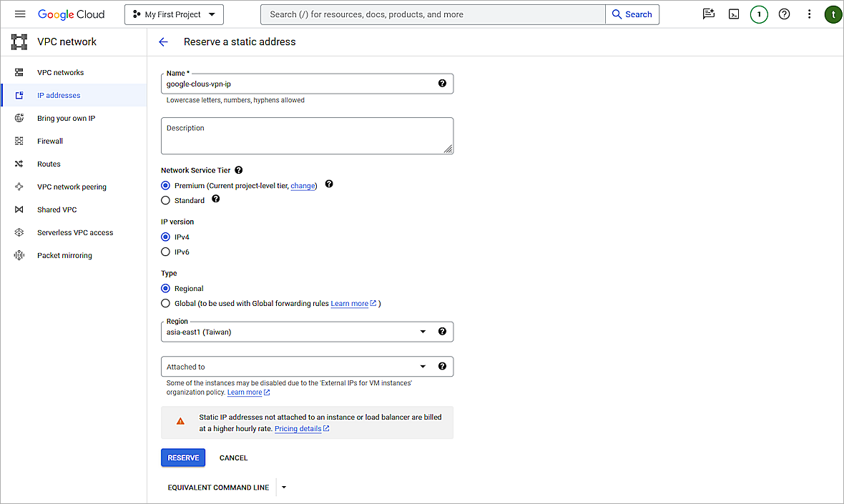The image size is (844, 504).
Task: Open the Serverless VPC access page
Action: tap(75, 232)
